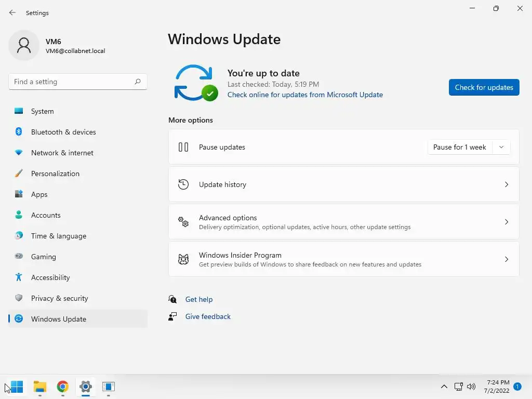Click the network tray icon
The image size is (532, 399).
pos(458,387)
